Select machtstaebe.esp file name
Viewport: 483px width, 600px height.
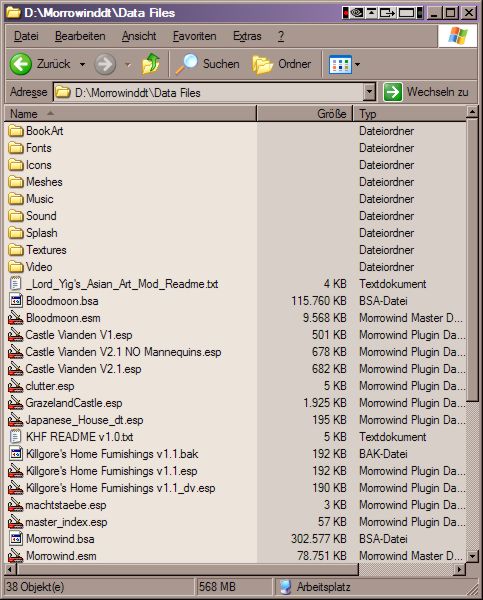click(66, 505)
